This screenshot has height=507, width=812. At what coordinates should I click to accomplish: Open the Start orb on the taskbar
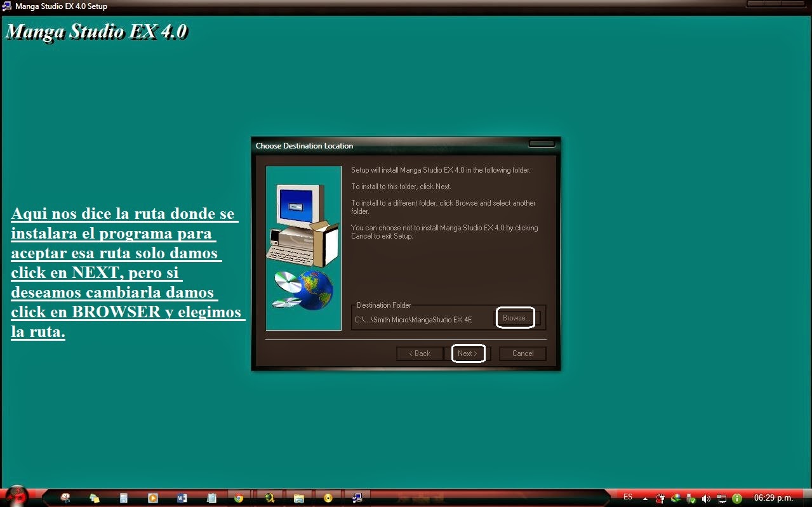(x=17, y=496)
